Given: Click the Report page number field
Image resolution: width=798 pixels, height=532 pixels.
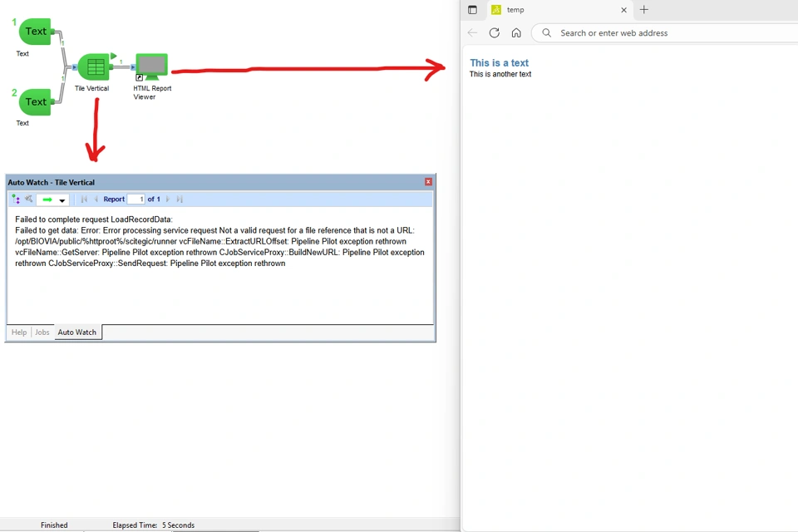Looking at the screenshot, I should 135,199.
